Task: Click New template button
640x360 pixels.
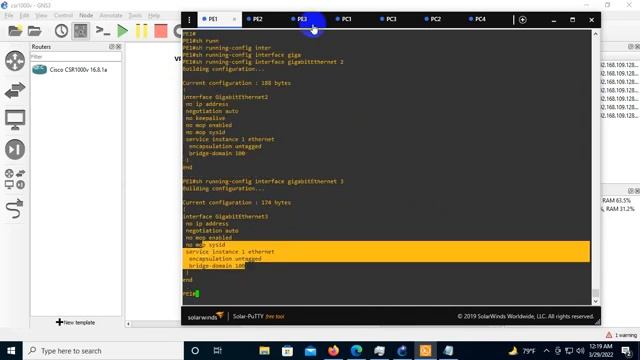Action: [x=76, y=322]
